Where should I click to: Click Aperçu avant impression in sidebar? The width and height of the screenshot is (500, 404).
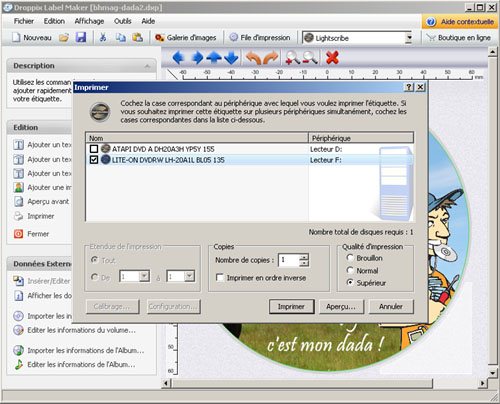pyautogui.click(x=42, y=202)
